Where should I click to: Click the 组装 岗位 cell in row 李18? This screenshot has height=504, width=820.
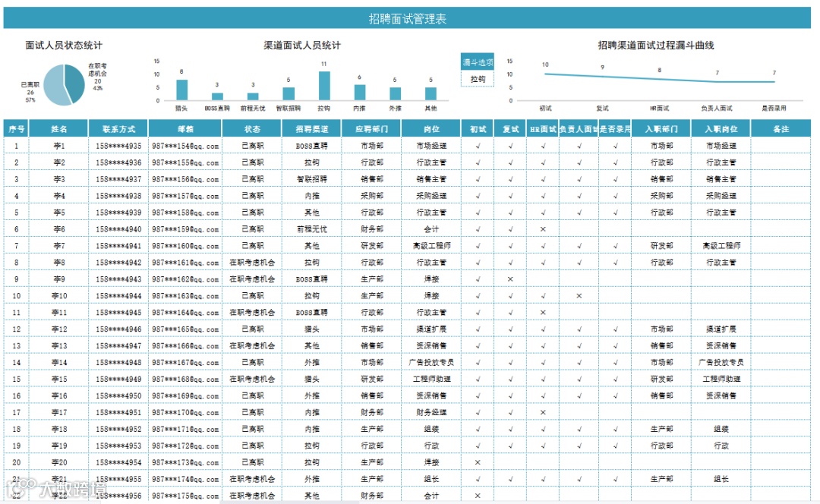click(x=431, y=429)
